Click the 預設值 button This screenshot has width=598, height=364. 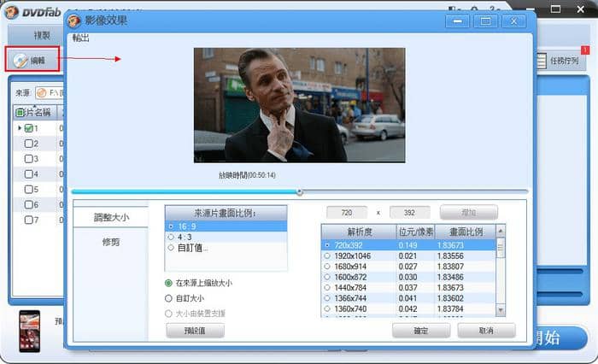click(x=195, y=331)
